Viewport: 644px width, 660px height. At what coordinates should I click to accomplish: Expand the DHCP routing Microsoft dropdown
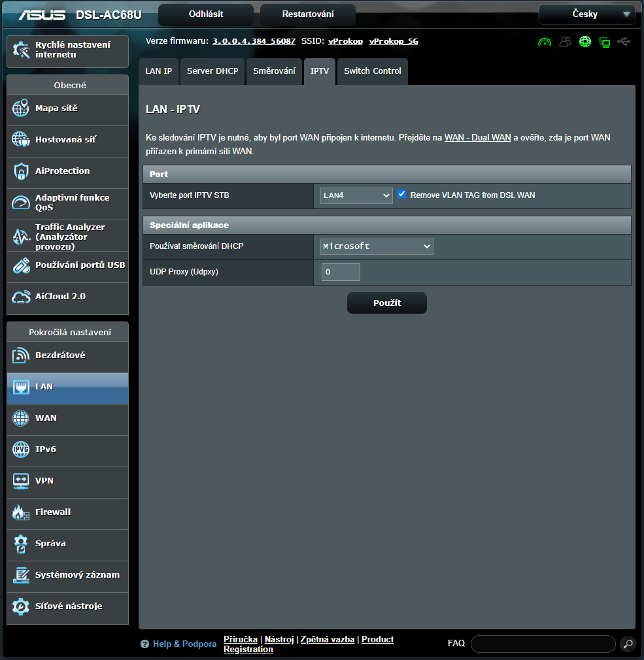coord(377,246)
